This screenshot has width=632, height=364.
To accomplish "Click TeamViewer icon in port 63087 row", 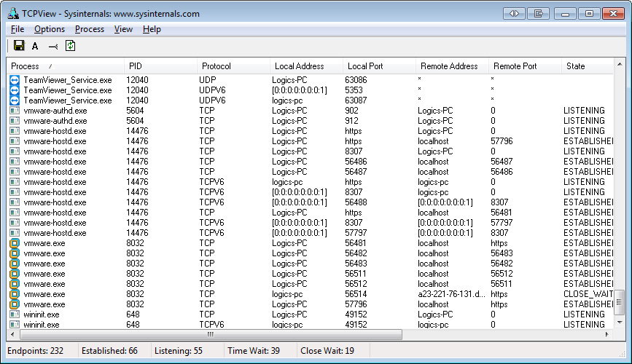I will 15,100.
